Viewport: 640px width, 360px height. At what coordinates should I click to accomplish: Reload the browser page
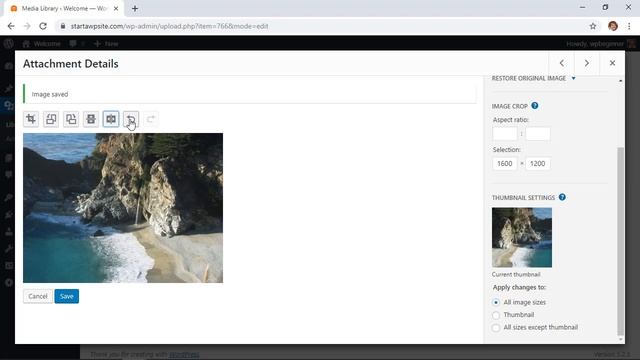click(x=43, y=26)
